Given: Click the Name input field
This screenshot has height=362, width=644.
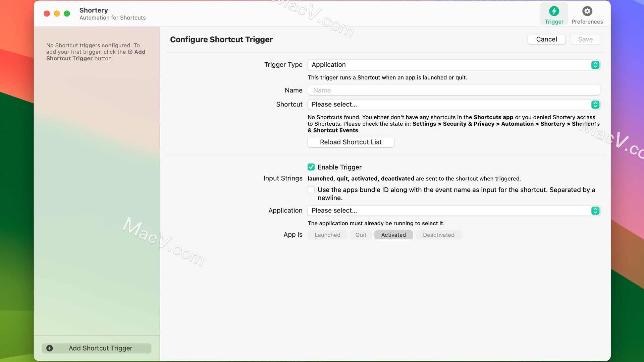Looking at the screenshot, I should click(454, 90).
